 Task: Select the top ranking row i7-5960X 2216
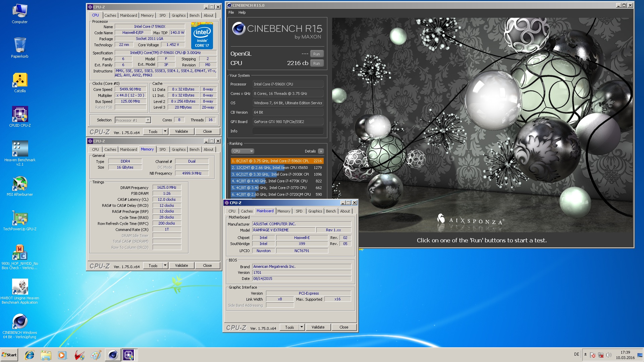[x=277, y=161]
